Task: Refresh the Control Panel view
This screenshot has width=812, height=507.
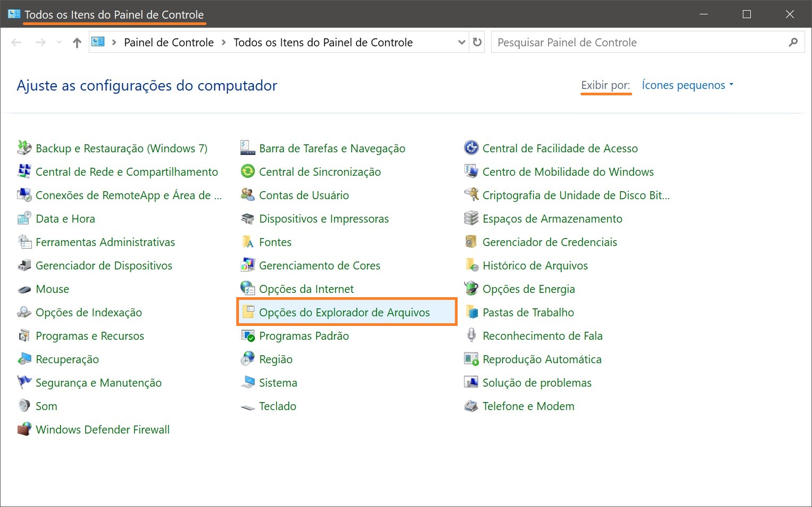Action: [x=477, y=43]
